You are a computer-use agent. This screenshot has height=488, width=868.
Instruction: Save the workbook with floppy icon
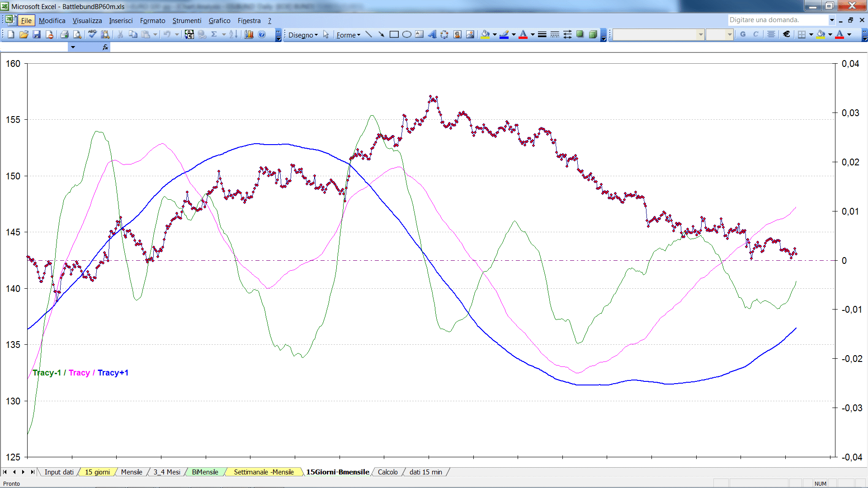pos(37,34)
